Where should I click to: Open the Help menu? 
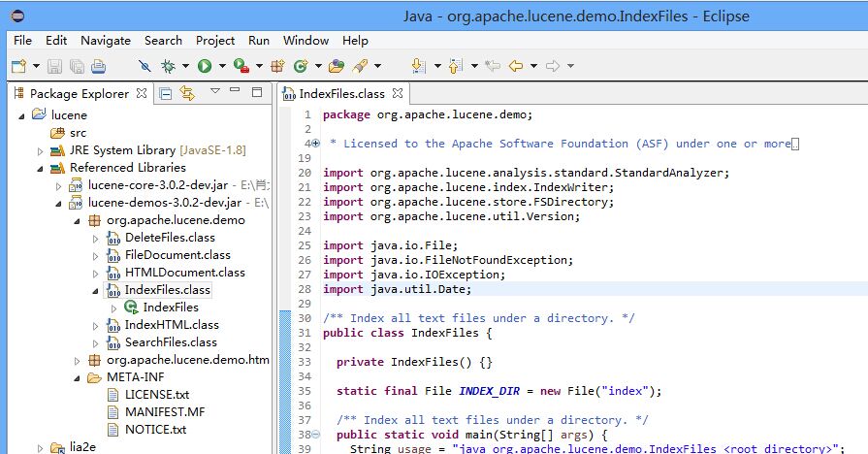click(355, 41)
